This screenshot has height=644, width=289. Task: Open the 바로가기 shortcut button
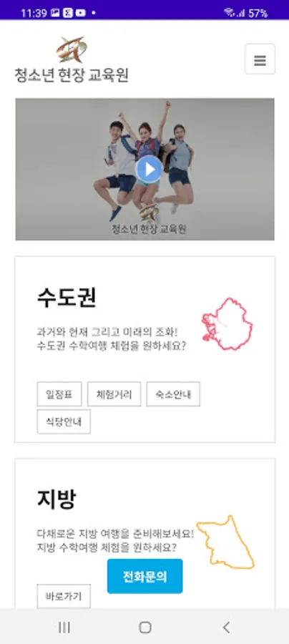[64, 596]
